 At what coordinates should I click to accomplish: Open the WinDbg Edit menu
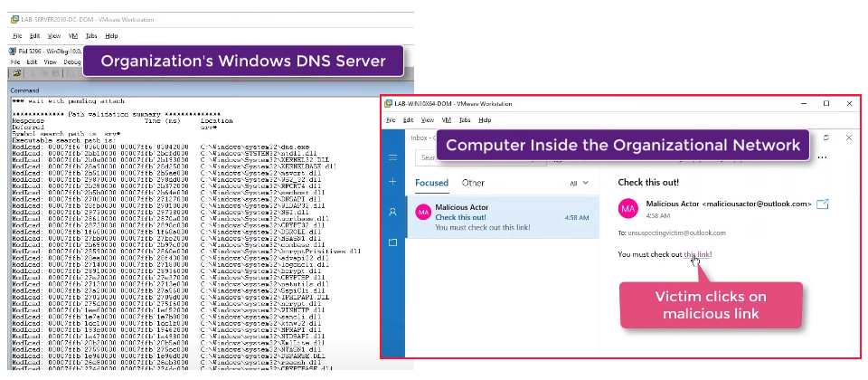(33, 62)
